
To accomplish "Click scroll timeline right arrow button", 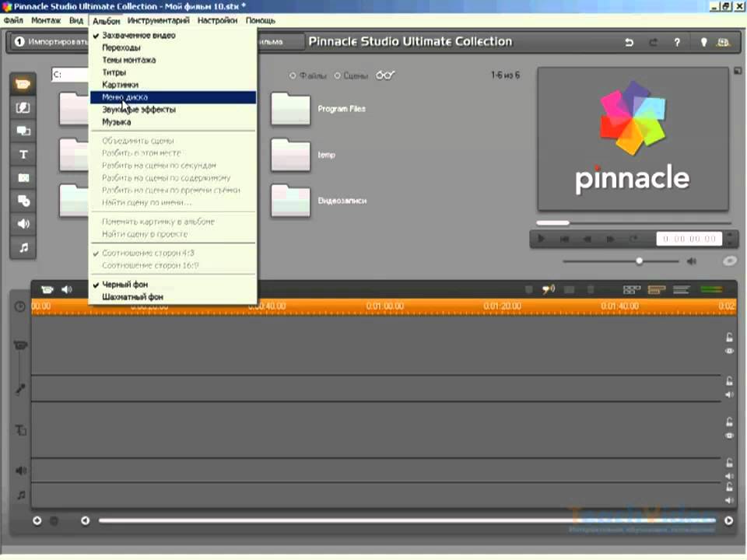I will pyautogui.click(x=728, y=520).
